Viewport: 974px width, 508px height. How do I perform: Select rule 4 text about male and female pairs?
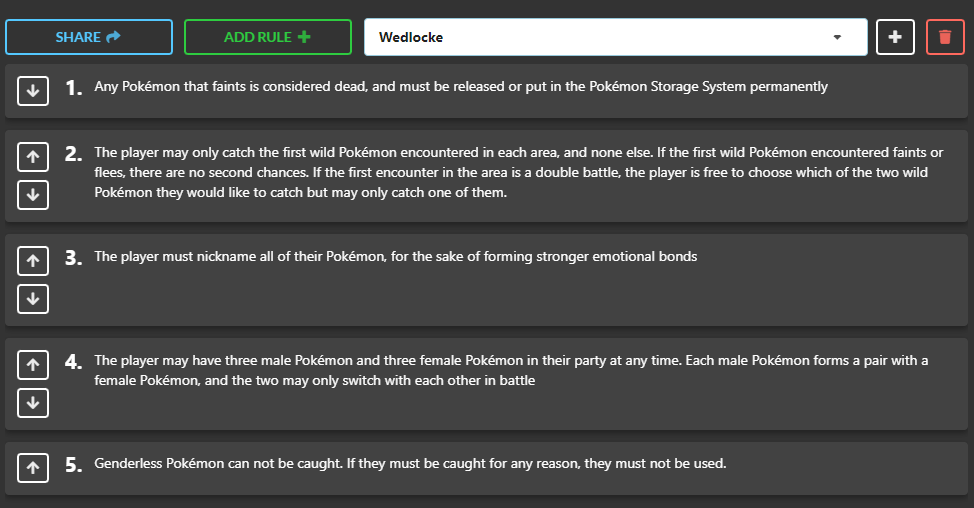coord(511,370)
